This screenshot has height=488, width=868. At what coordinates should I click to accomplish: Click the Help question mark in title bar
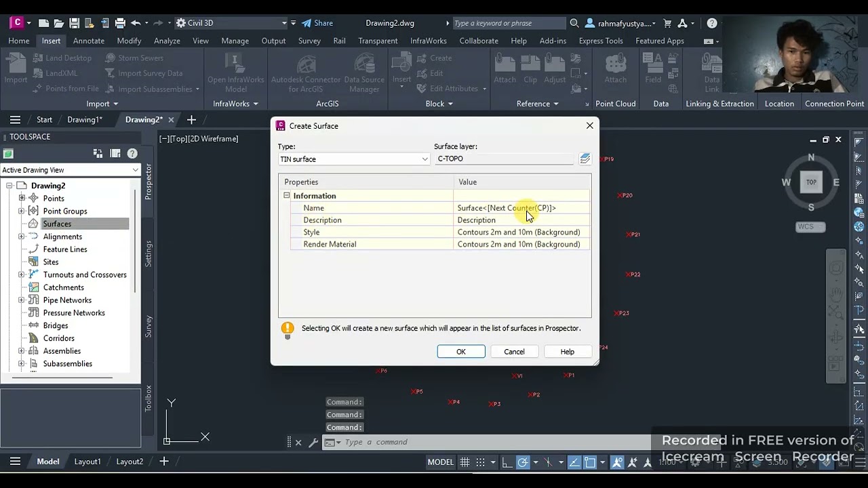click(711, 23)
